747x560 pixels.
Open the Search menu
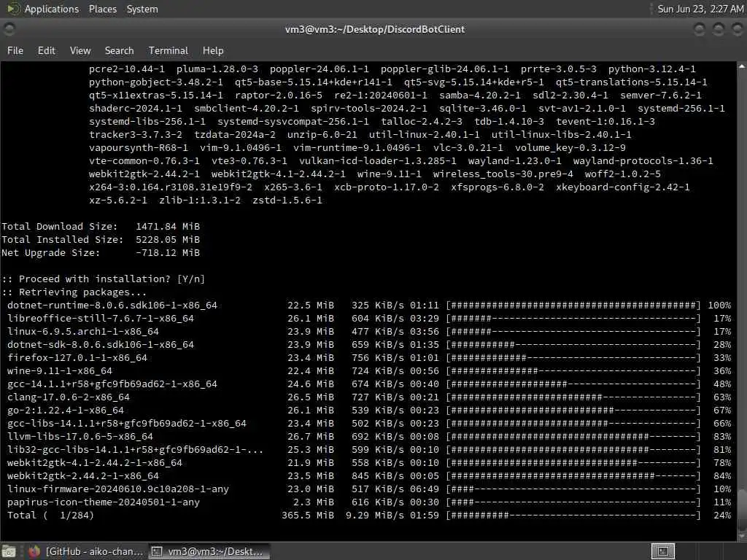click(119, 50)
